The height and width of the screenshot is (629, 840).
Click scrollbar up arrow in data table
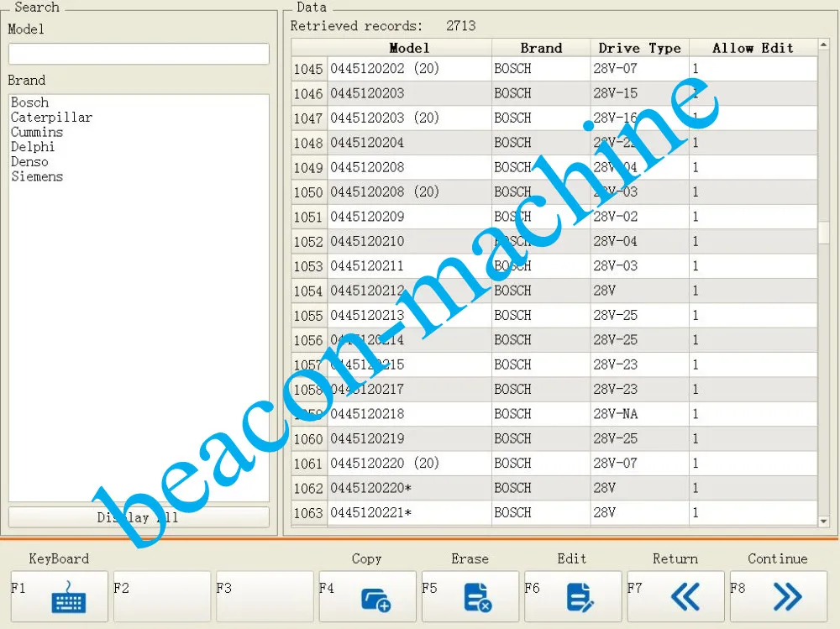[x=823, y=45]
